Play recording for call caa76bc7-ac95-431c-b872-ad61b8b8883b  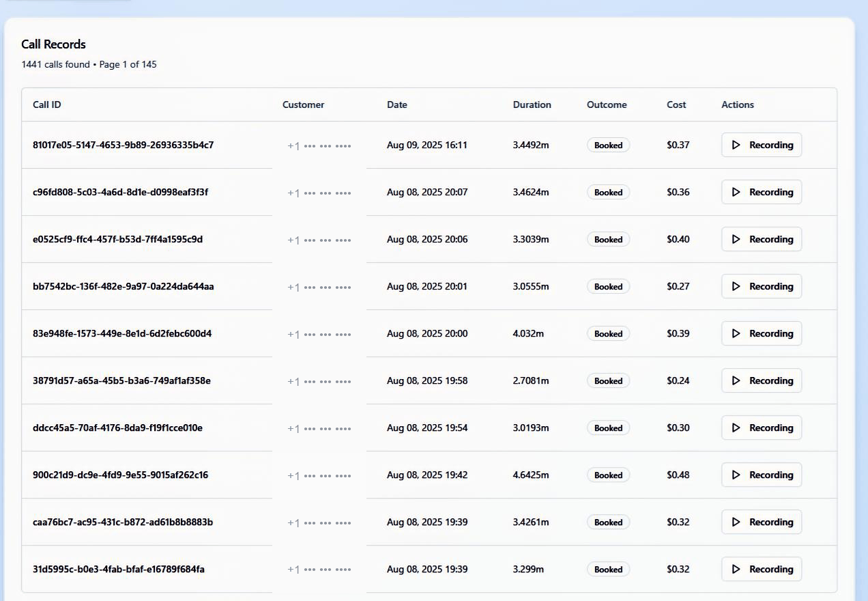point(761,522)
